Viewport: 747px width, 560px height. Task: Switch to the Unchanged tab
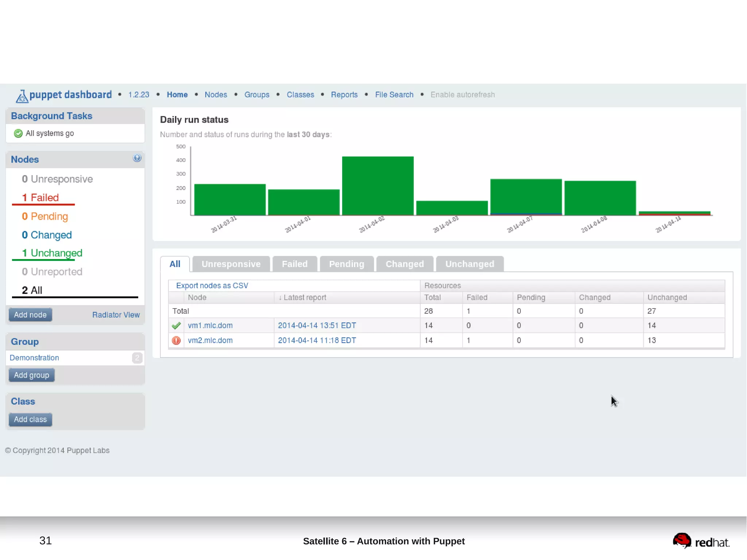click(x=470, y=264)
